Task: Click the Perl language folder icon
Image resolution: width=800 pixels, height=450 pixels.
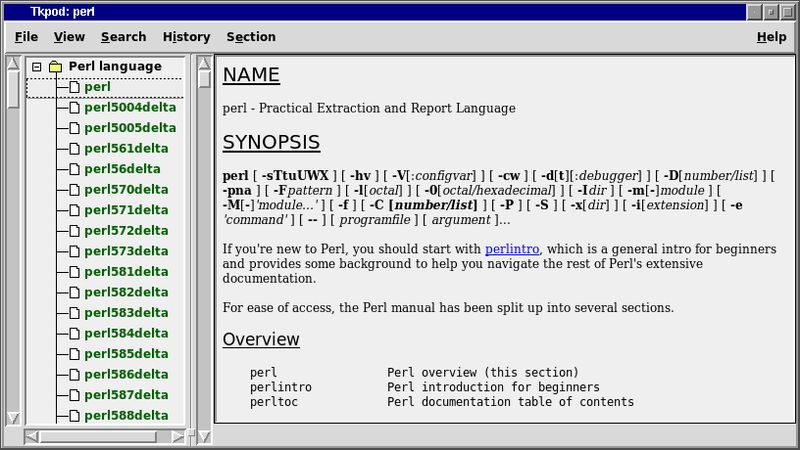Action: point(55,66)
